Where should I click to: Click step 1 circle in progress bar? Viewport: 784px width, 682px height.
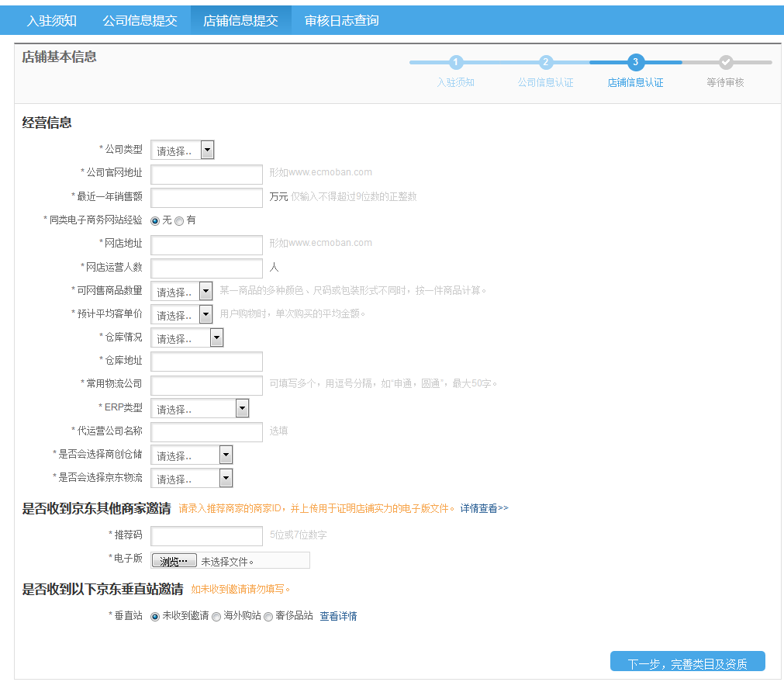pyautogui.click(x=456, y=62)
